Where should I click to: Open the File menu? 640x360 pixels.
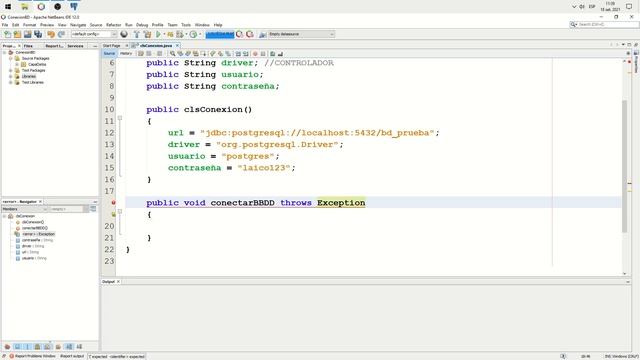pos(5,25)
